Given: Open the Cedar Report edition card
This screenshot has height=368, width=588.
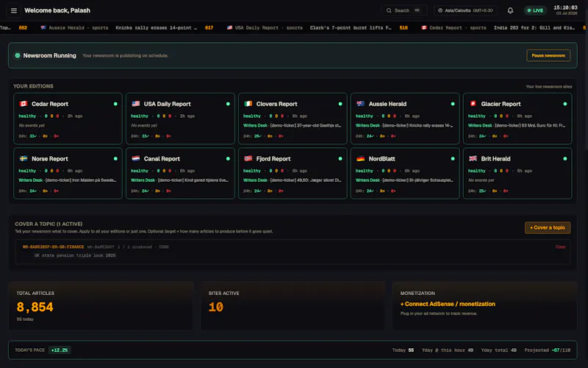Looking at the screenshot, I should (x=68, y=118).
